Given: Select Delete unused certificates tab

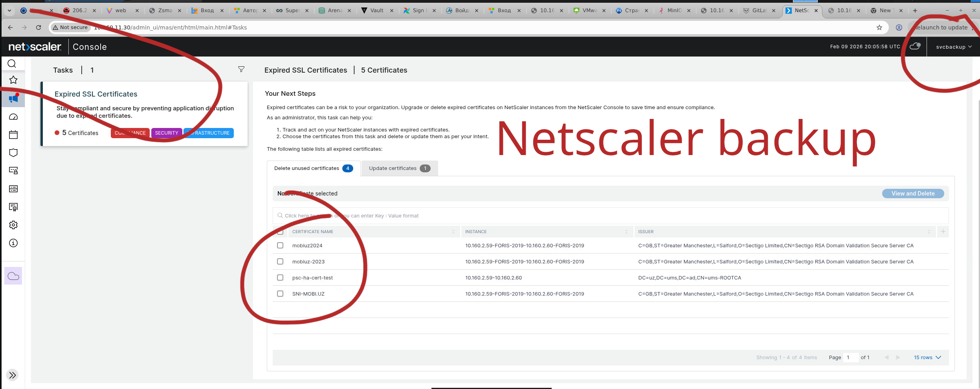Looking at the screenshot, I should (x=313, y=168).
